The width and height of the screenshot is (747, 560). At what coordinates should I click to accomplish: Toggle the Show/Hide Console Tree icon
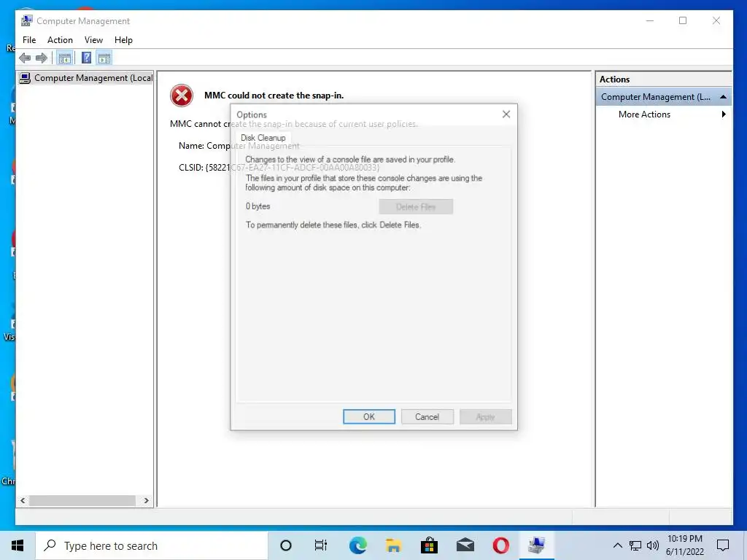coord(64,58)
